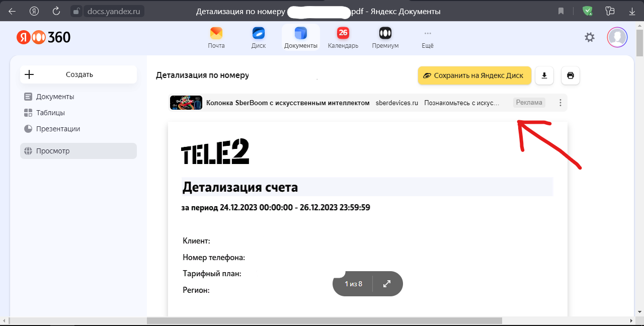Open the sberdevices.ru SberBoom ad link
This screenshot has height=326, width=644.
[396, 102]
